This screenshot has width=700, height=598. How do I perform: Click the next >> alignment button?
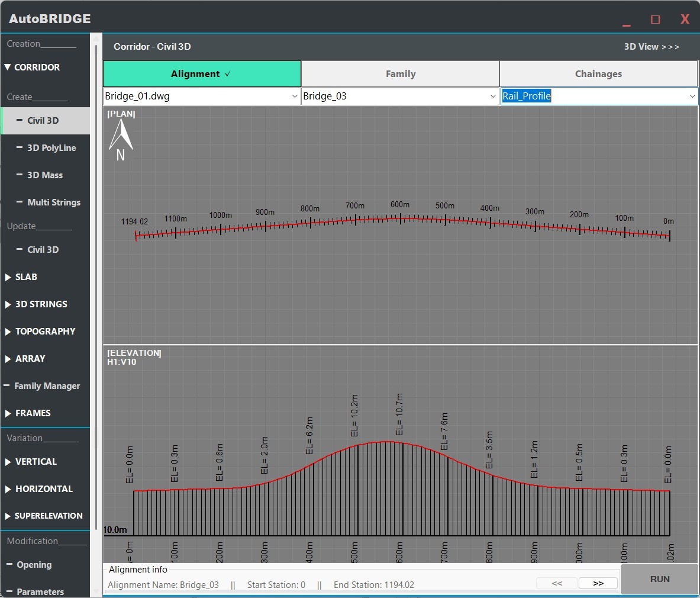coord(598,584)
